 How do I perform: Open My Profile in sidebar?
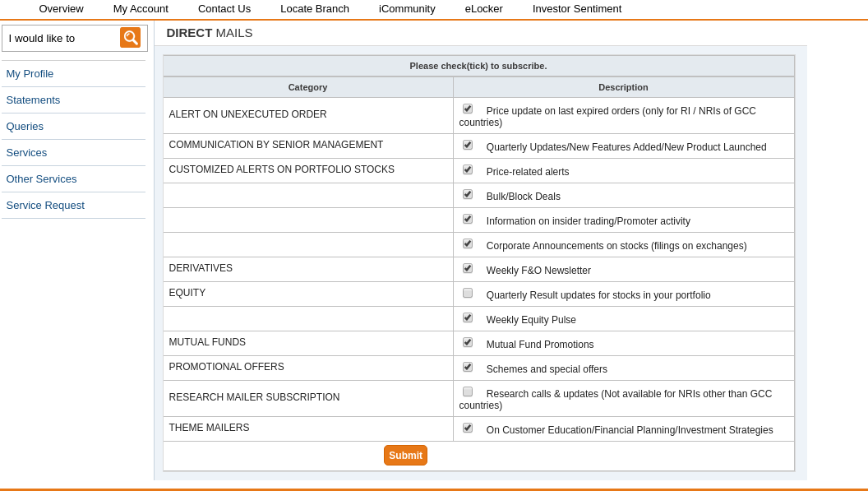pyautogui.click(x=30, y=74)
